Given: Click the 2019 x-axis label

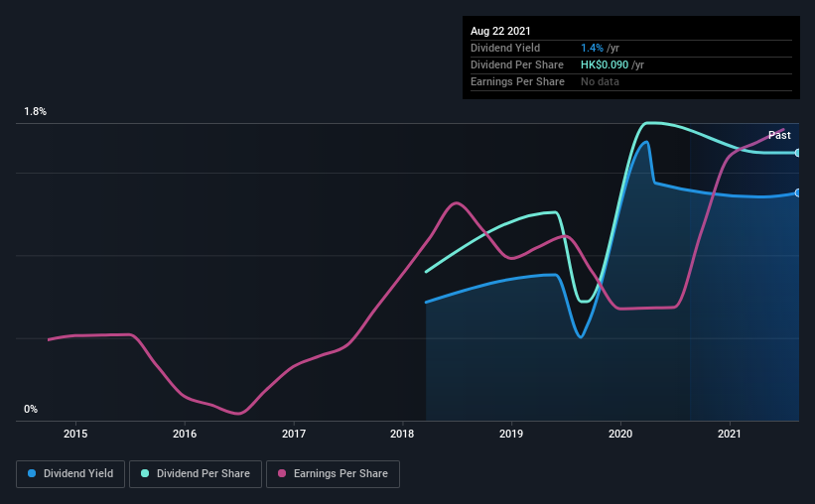Looking at the screenshot, I should click(x=511, y=434).
